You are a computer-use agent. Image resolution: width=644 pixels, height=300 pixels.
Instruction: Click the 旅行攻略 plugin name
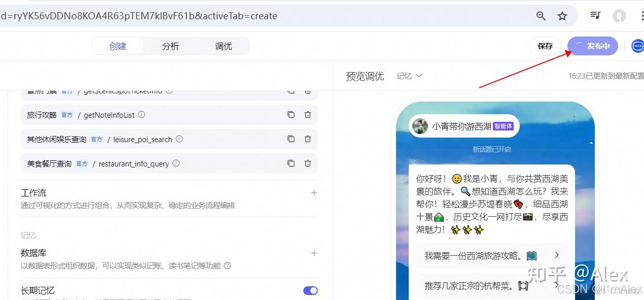(42, 115)
